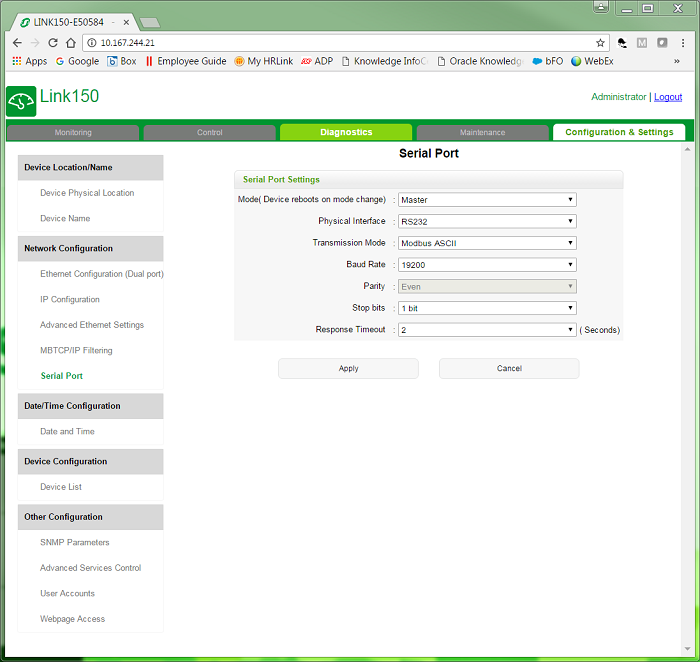Click site info icon in address bar
This screenshot has width=700, height=662.
pos(92,43)
